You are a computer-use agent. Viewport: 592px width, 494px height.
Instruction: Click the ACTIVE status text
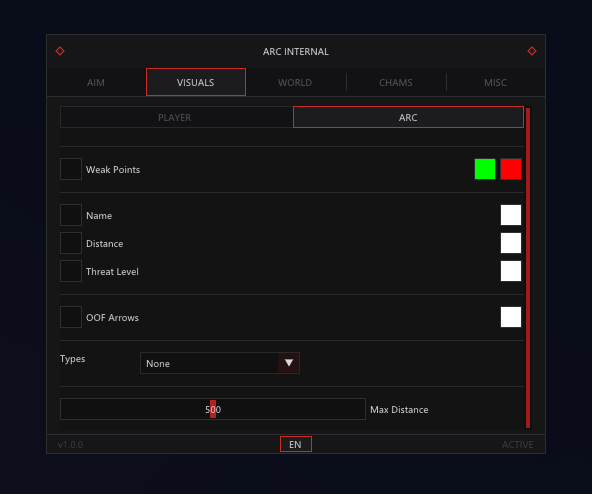pyautogui.click(x=517, y=445)
